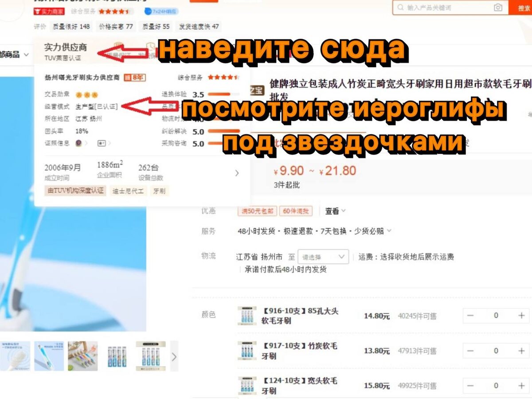Click the 916-10支 variant thumbnail image

click(x=247, y=316)
